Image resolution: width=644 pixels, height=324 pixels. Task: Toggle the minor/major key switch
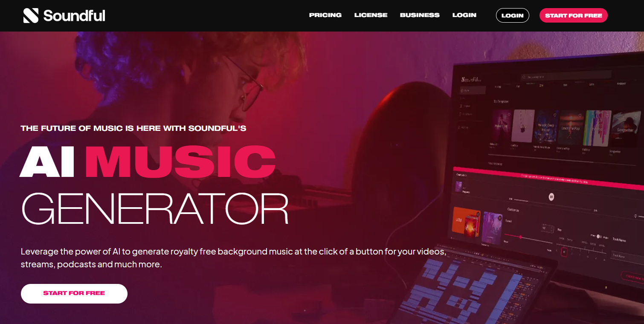tap(599, 237)
